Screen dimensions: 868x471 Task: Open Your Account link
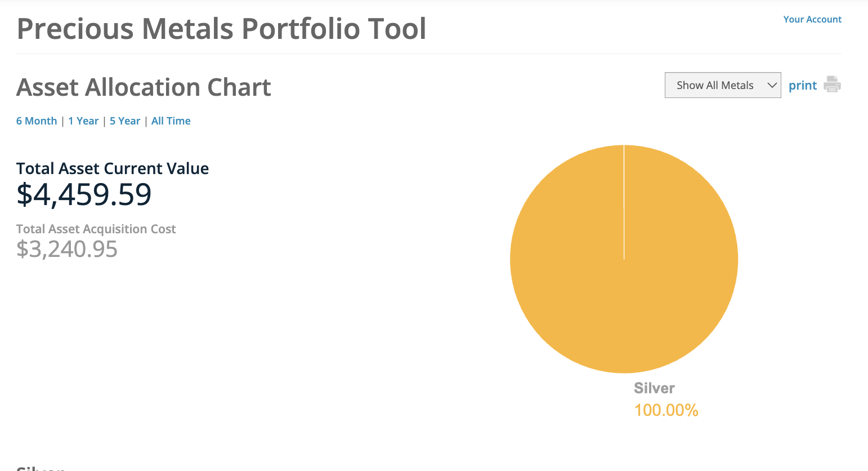[x=812, y=19]
